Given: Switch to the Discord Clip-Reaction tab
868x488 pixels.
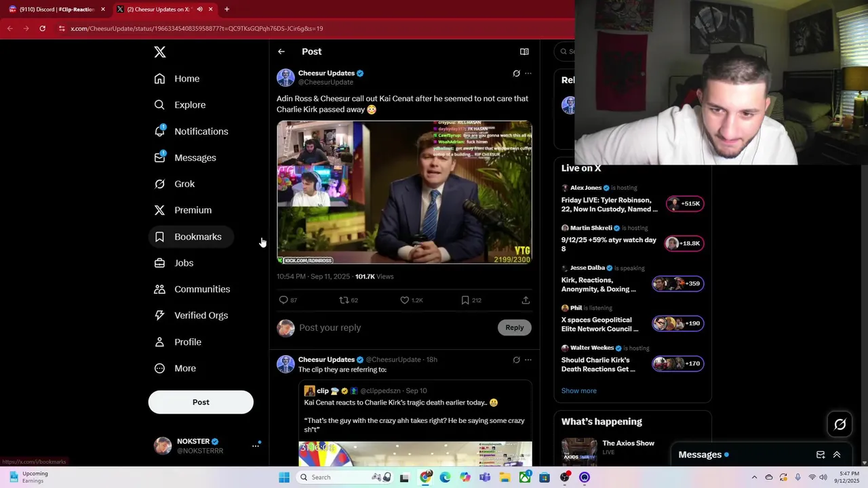Looking at the screenshot, I should [x=58, y=9].
